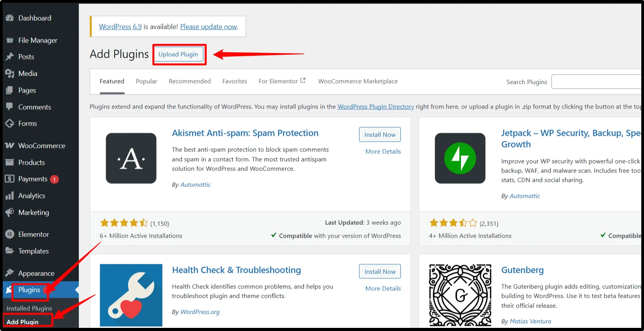Viewport: 644px width, 331px height.
Task: Install the Akismet Anti-spam plugin
Action: [380, 135]
